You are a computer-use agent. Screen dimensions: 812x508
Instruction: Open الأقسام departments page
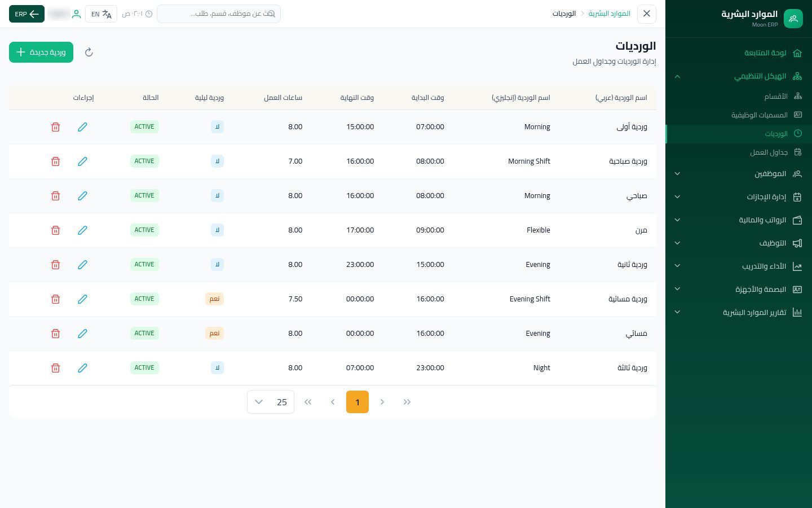739,97
